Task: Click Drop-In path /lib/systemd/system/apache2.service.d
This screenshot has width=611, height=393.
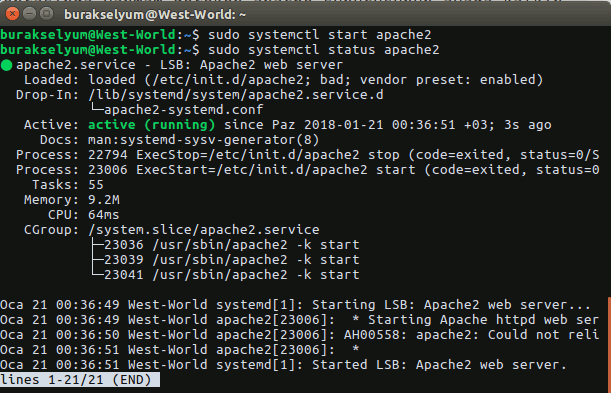Action: [x=236, y=95]
